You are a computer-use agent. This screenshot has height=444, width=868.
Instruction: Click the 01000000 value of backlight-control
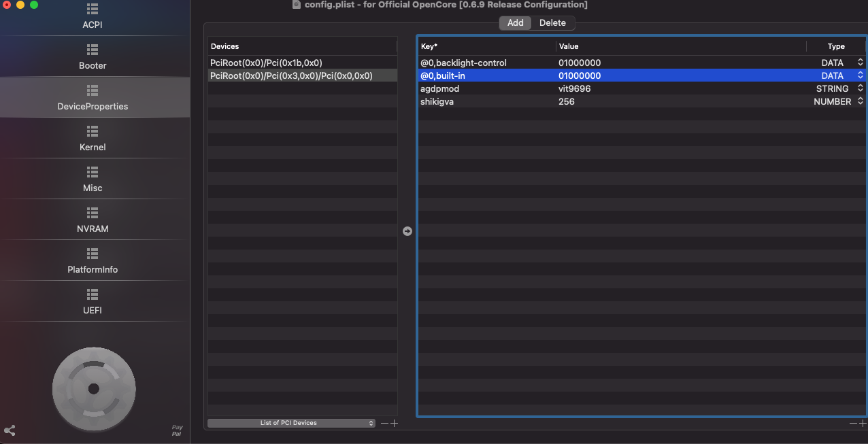pyautogui.click(x=580, y=63)
